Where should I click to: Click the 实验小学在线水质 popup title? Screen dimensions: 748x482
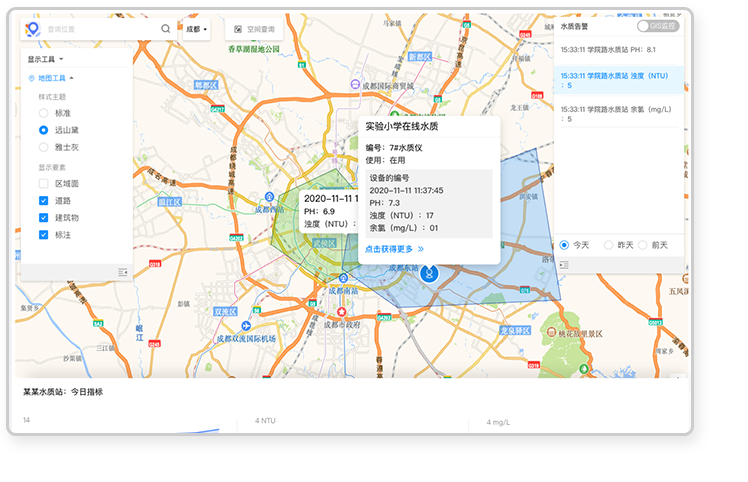(402, 126)
